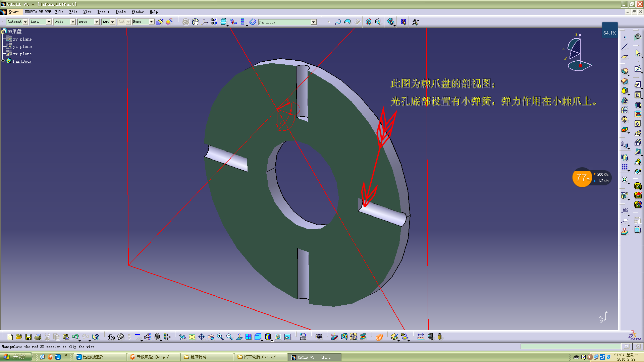
Task: Open the Help menu
Action: point(154,12)
